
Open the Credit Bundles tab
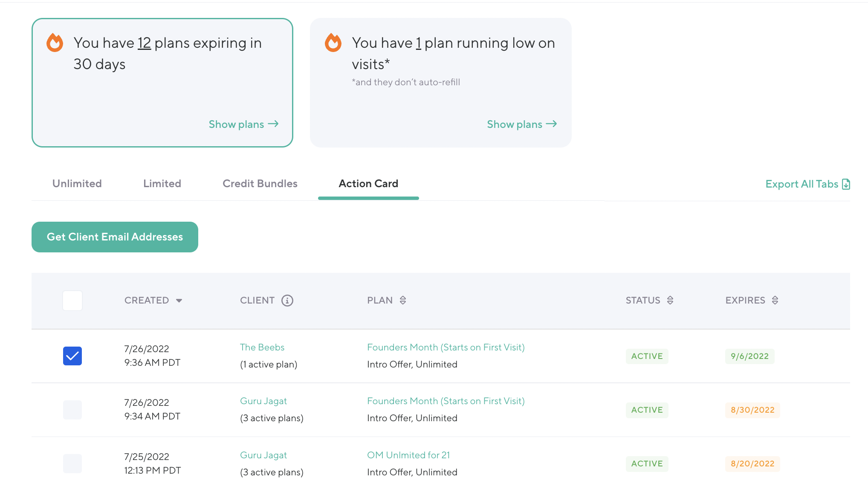[260, 184]
